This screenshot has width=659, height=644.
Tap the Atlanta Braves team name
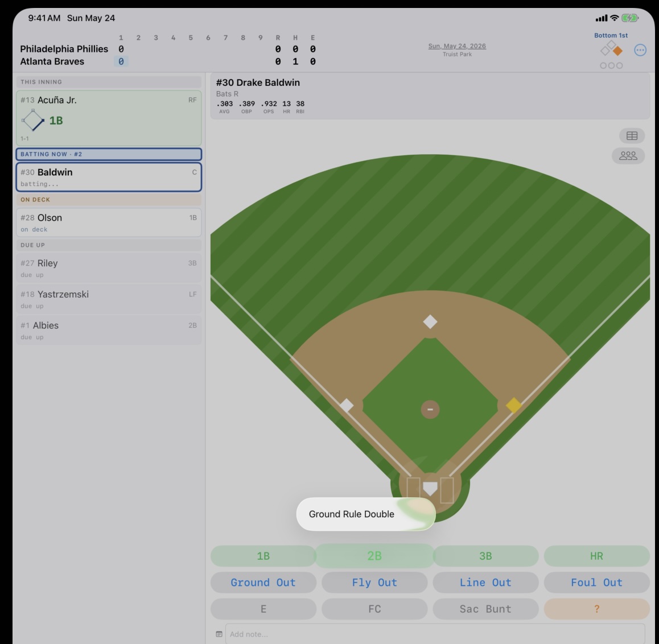[52, 61]
